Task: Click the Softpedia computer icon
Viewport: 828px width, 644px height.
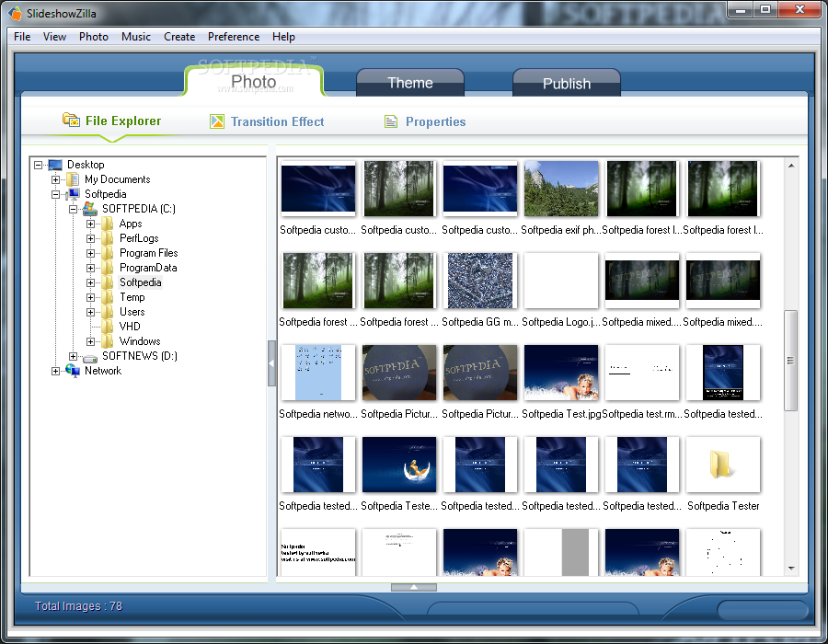Action: click(73, 194)
